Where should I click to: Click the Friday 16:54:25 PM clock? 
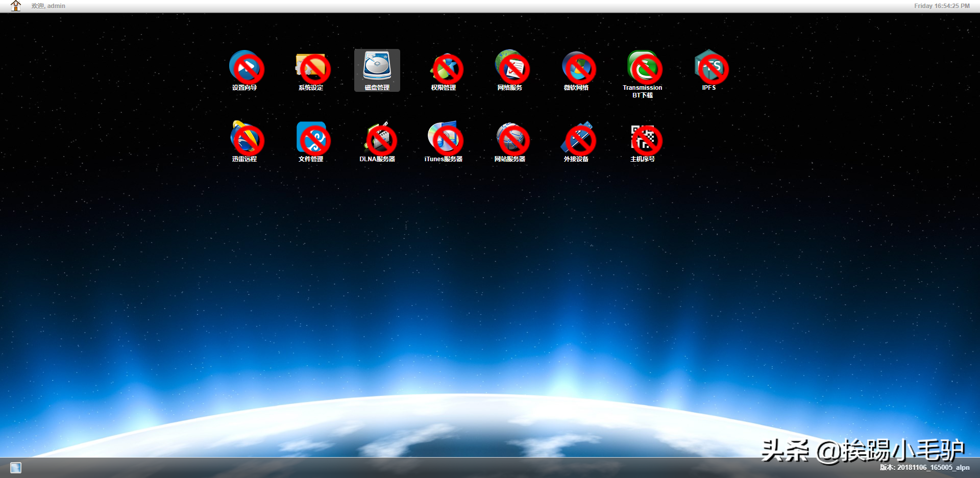tap(942, 6)
